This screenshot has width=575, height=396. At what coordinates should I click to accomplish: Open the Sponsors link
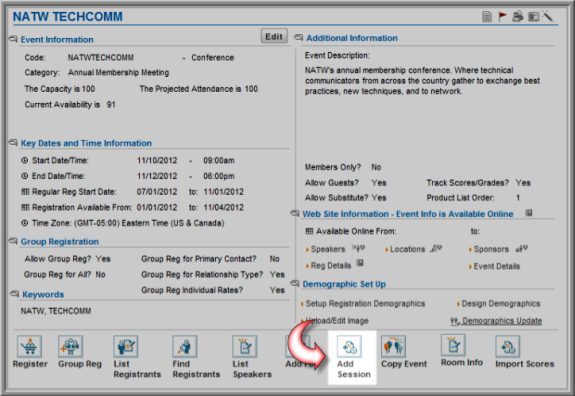[491, 249]
